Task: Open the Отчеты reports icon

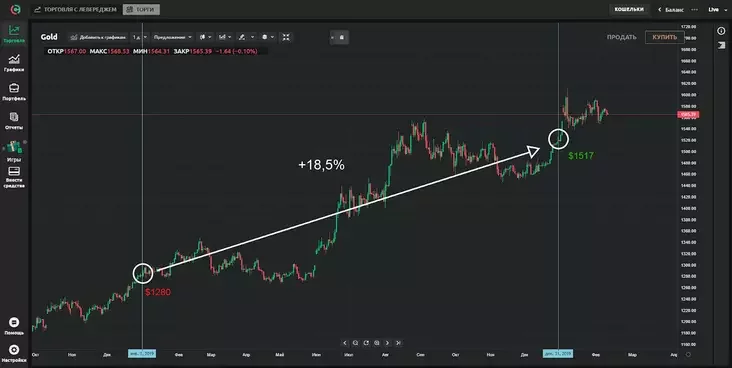Action: pos(14,120)
